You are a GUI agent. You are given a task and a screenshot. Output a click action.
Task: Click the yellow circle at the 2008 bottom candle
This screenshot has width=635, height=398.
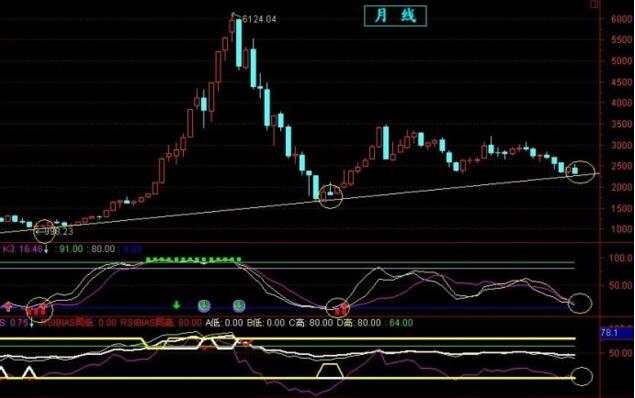331,196
